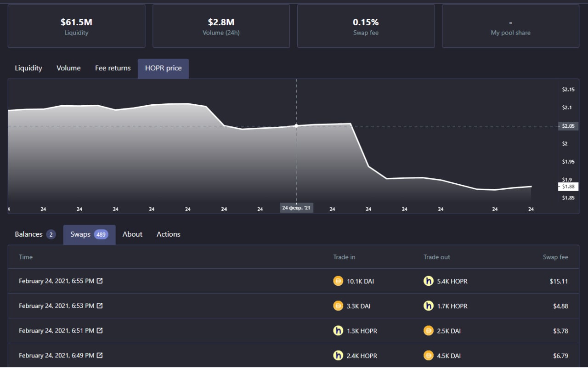Open the About tab
588x368 pixels.
point(132,234)
